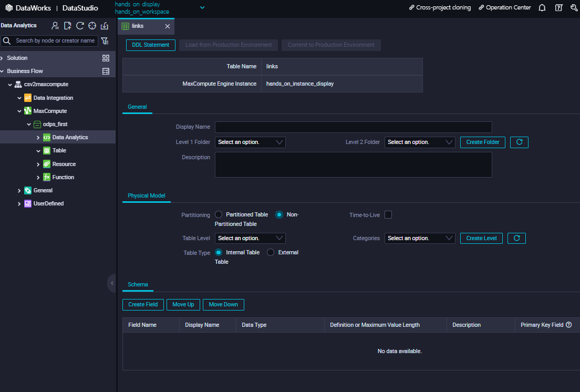The height and width of the screenshot is (392, 580).
Task: Click the Solution grid view icon
Action: click(106, 58)
